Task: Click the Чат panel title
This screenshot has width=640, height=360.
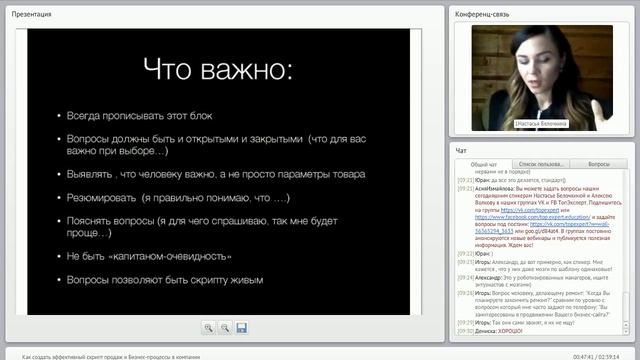Action: click(461, 151)
